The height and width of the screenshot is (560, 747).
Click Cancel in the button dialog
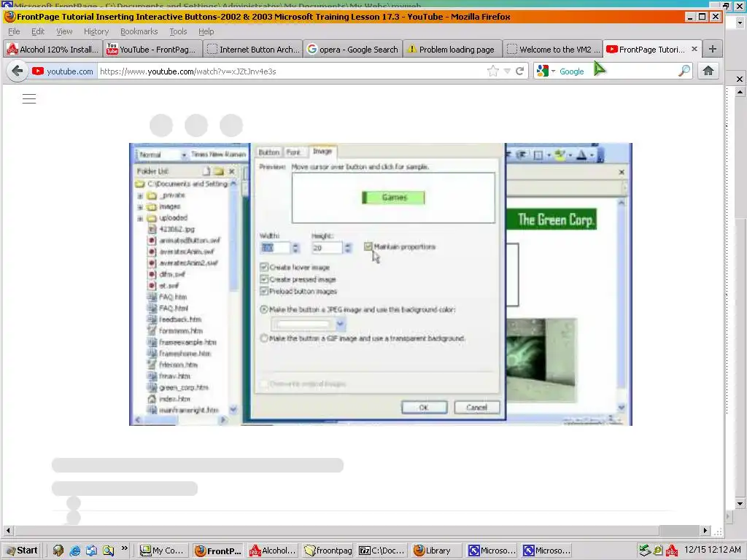(476, 408)
